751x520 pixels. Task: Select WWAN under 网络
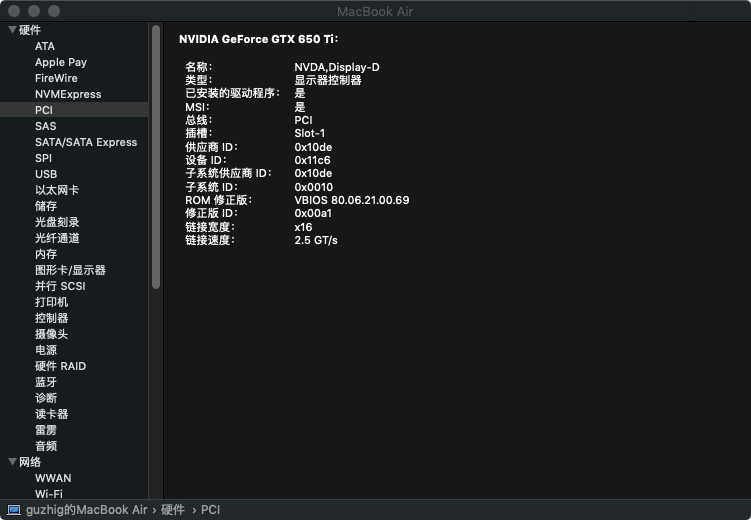(53, 478)
